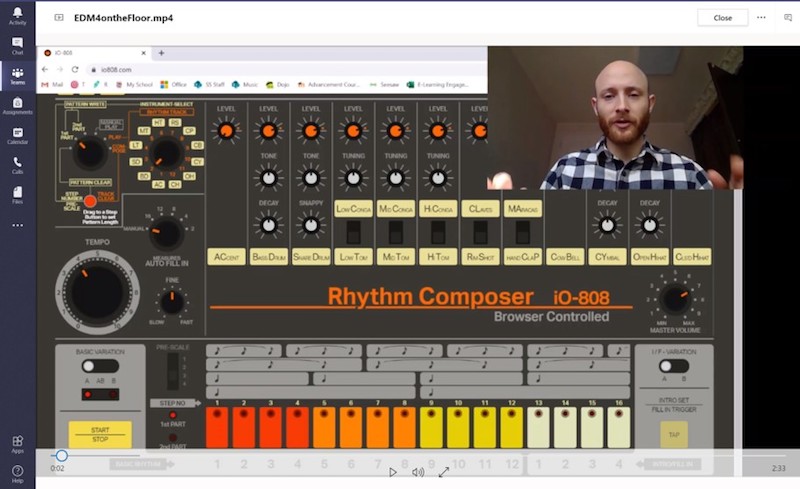
Task: Open the Activity feed in Teams sidebar
Action: (17, 14)
